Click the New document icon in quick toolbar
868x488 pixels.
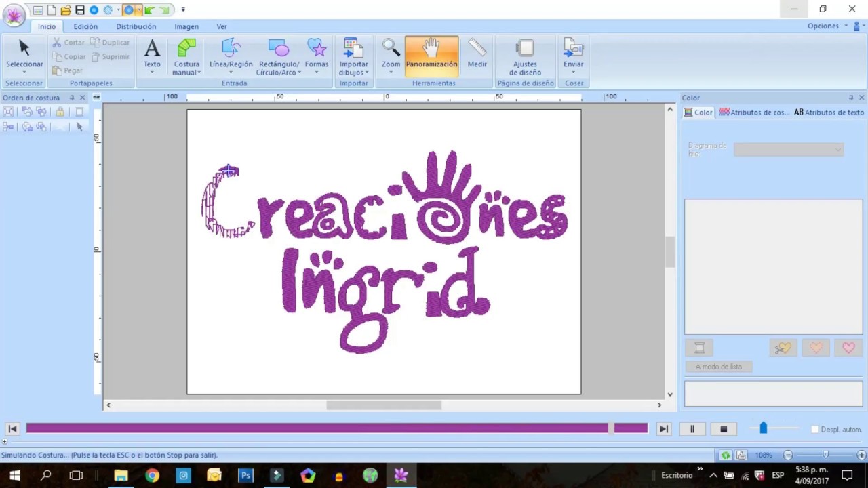(x=52, y=10)
